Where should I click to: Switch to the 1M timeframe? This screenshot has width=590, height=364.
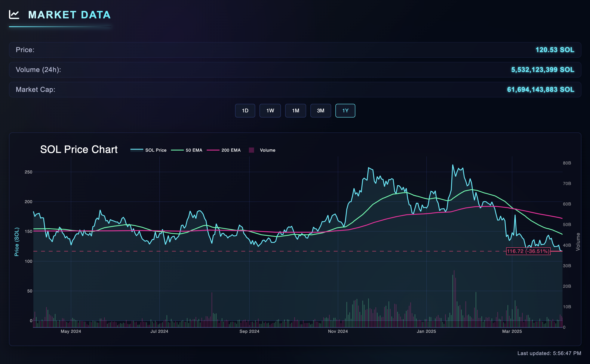tap(295, 110)
